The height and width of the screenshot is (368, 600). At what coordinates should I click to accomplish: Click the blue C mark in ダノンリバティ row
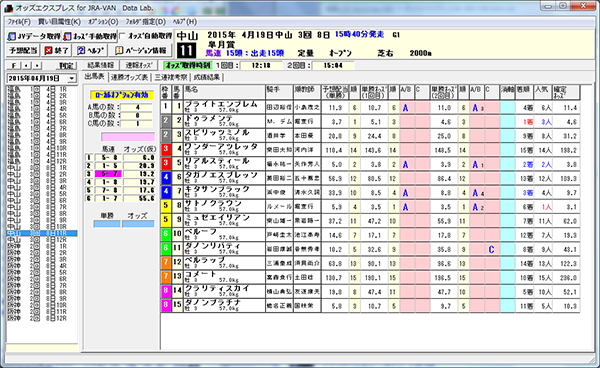(491, 250)
